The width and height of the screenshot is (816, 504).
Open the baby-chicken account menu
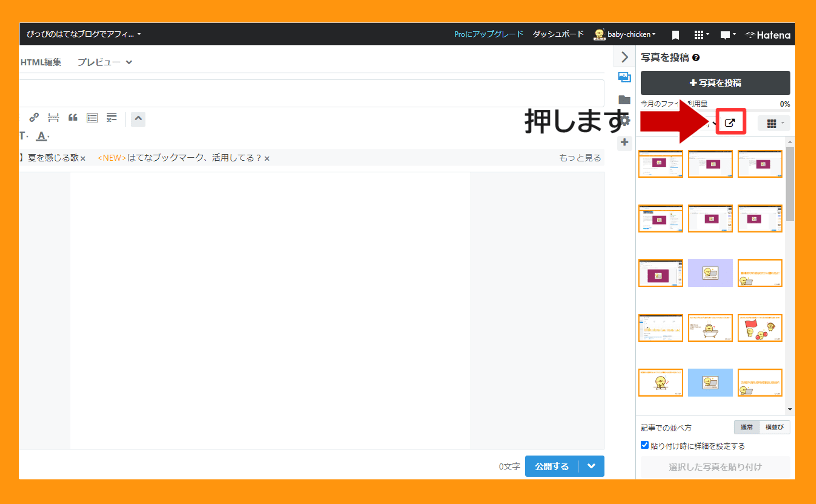(624, 34)
